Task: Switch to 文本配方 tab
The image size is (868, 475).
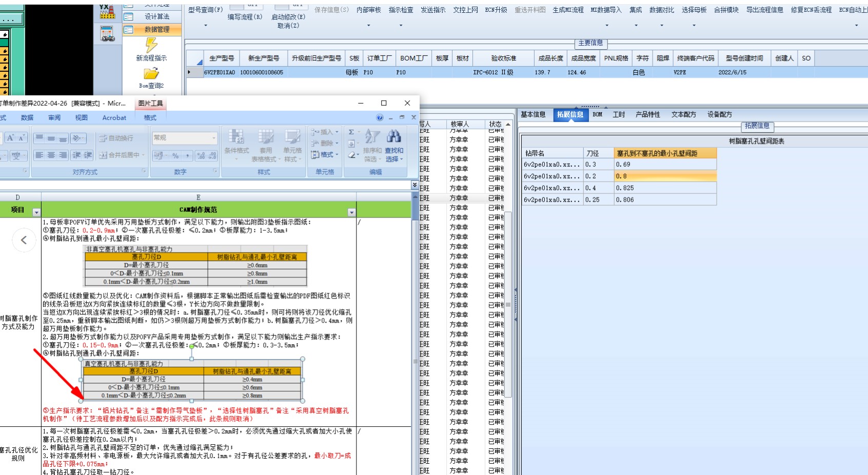Action: (x=684, y=114)
